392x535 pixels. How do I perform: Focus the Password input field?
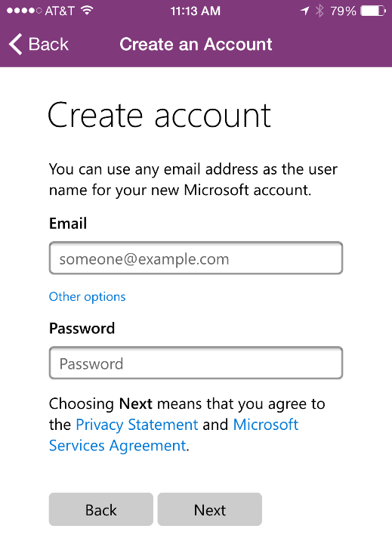196,363
